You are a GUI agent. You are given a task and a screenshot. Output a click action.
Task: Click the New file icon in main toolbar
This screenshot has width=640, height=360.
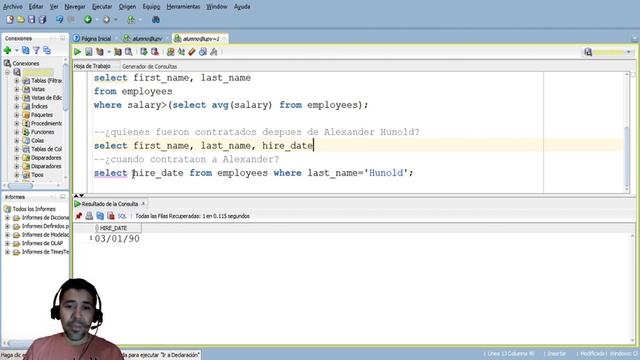pos(10,19)
